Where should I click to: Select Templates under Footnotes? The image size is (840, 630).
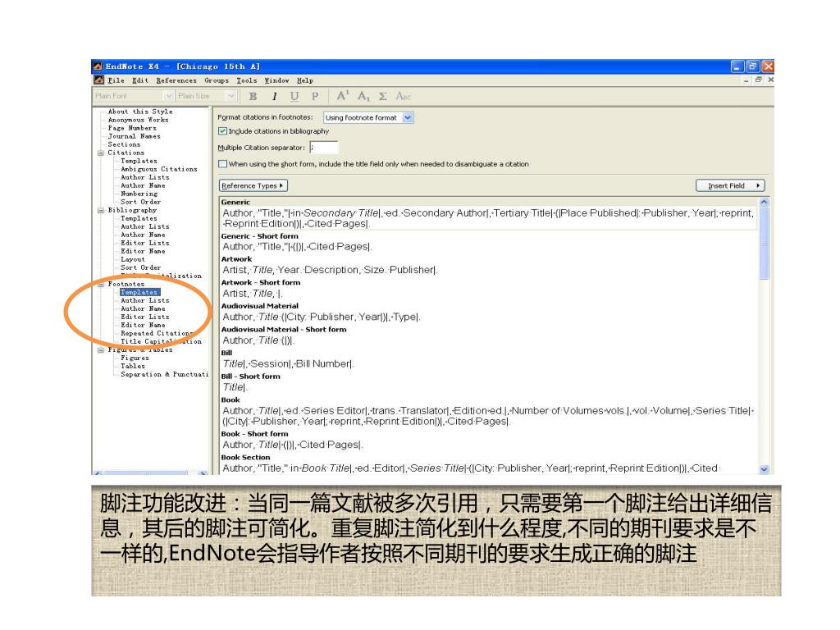(x=139, y=293)
